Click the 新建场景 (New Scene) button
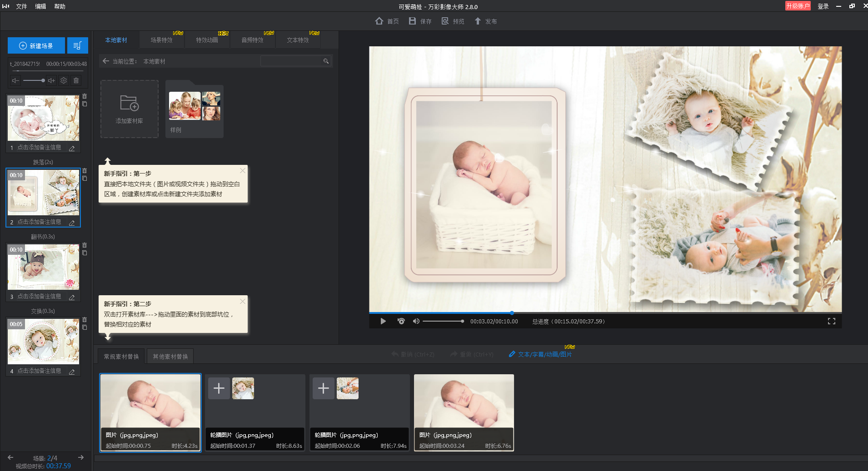This screenshot has height=471, width=868. point(36,46)
